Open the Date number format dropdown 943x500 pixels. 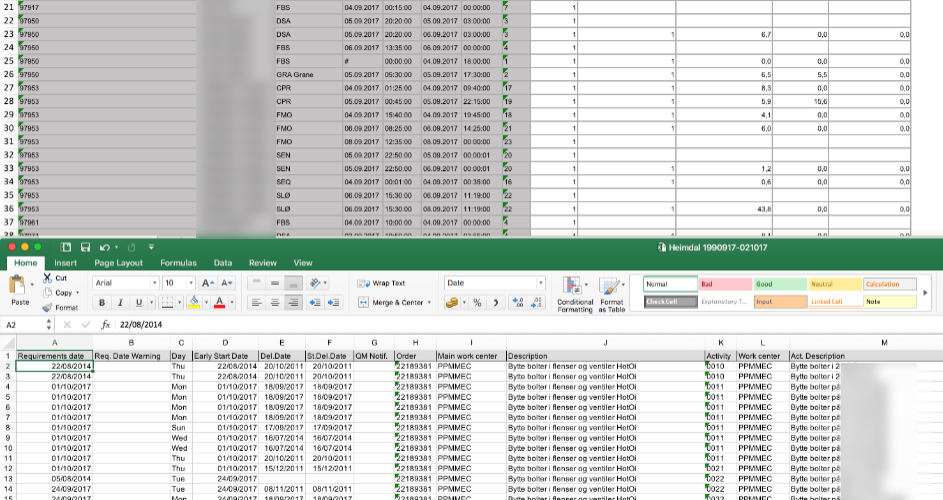coord(540,283)
